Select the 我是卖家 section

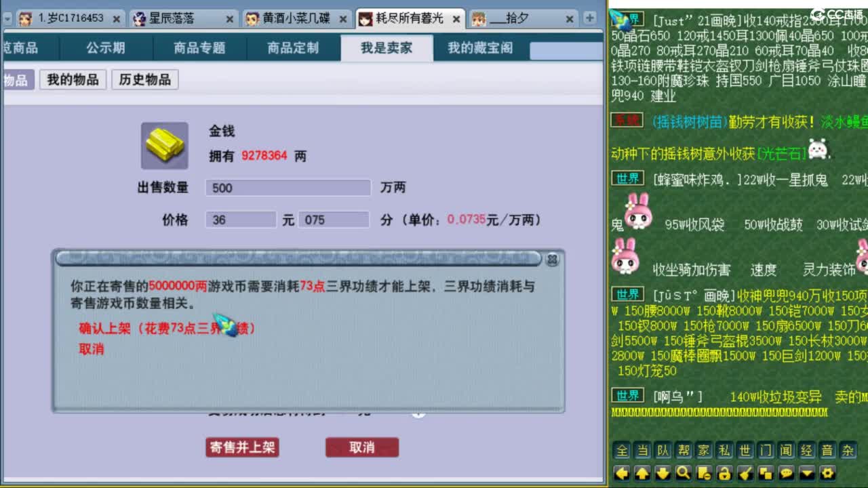[x=387, y=48]
